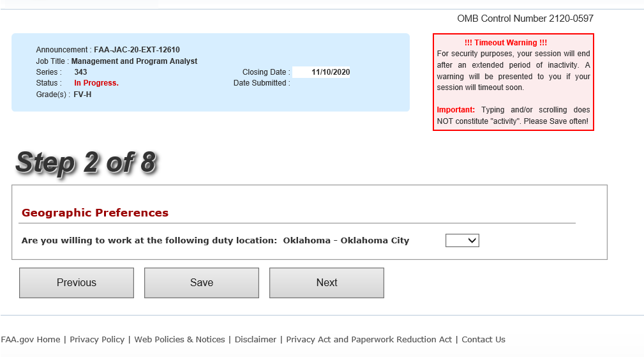This screenshot has width=644, height=357.
Task: Open the Disclaimer link
Action: (255, 339)
